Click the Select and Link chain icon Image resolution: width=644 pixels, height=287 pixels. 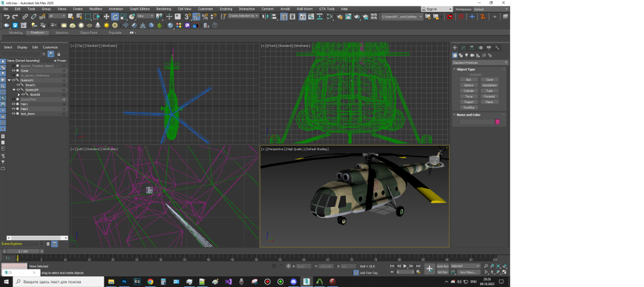[x=24, y=17]
